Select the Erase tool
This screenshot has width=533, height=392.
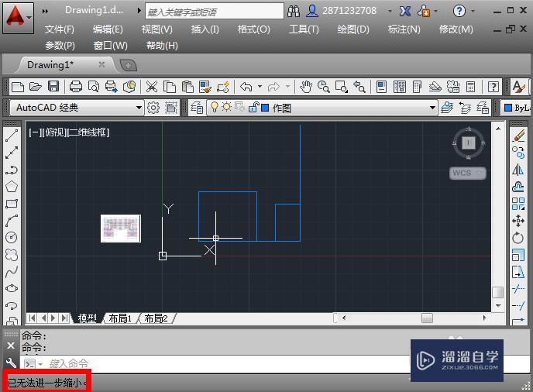(x=518, y=136)
